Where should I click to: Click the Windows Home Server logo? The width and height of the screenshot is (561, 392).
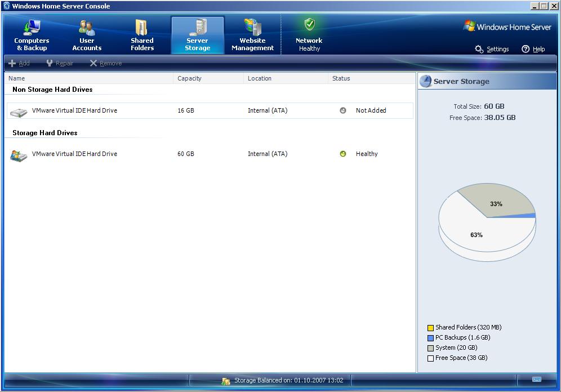coord(507,26)
